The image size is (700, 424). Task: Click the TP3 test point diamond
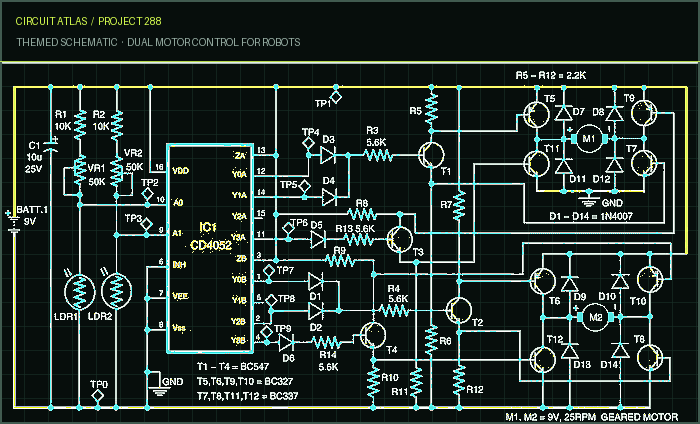click(x=146, y=224)
